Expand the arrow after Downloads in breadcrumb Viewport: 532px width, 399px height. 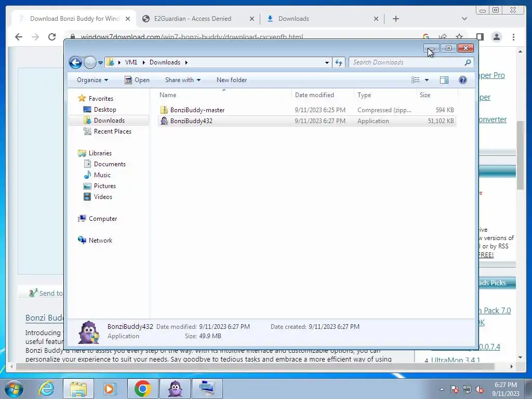(187, 62)
